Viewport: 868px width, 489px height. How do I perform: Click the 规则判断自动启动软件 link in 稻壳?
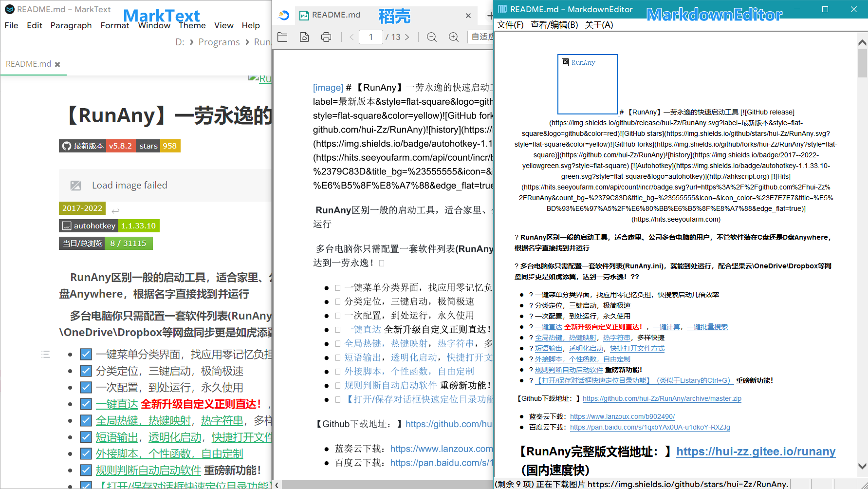tap(391, 385)
